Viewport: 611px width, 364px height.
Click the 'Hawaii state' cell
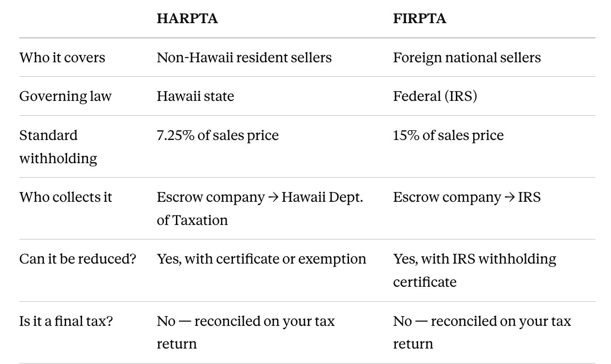(x=195, y=96)
